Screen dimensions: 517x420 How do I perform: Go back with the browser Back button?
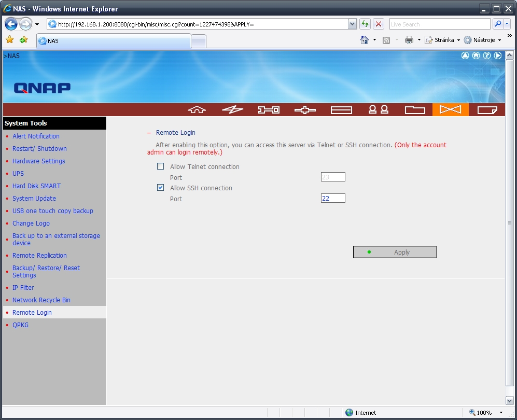(11, 24)
